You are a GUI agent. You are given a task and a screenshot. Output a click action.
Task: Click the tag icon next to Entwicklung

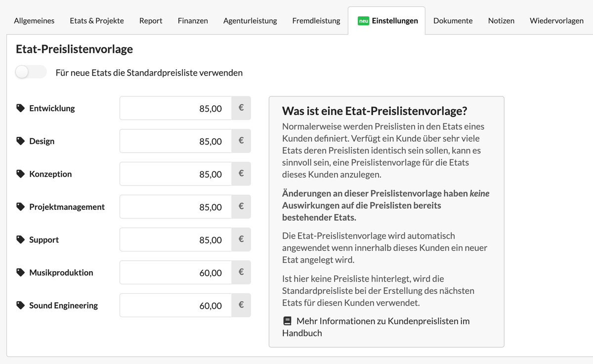[20, 108]
